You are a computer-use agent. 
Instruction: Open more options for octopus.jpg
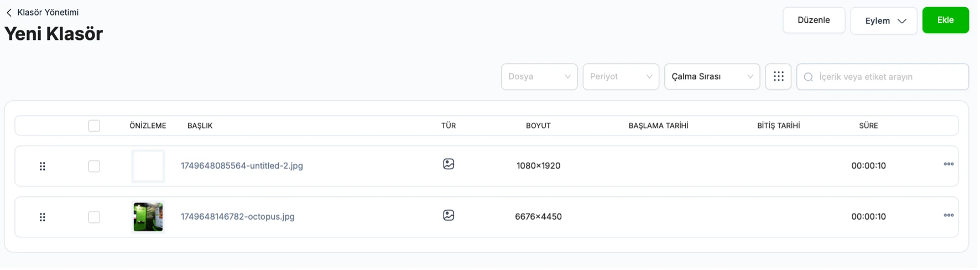(948, 215)
